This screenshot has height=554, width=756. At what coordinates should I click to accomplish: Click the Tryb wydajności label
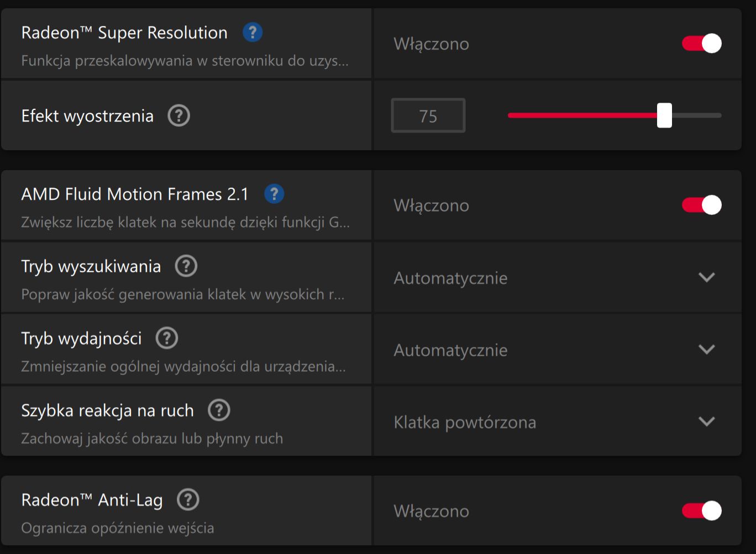click(x=81, y=339)
